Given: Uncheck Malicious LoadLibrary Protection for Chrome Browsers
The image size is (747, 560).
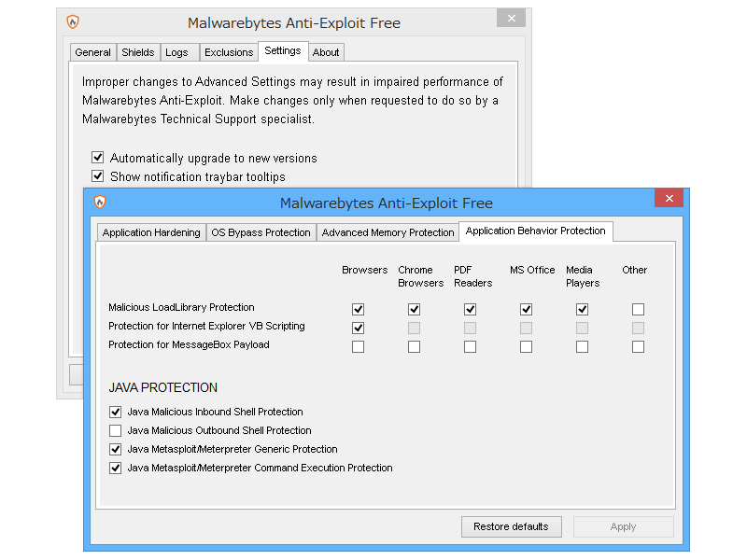Looking at the screenshot, I should tap(414, 310).
